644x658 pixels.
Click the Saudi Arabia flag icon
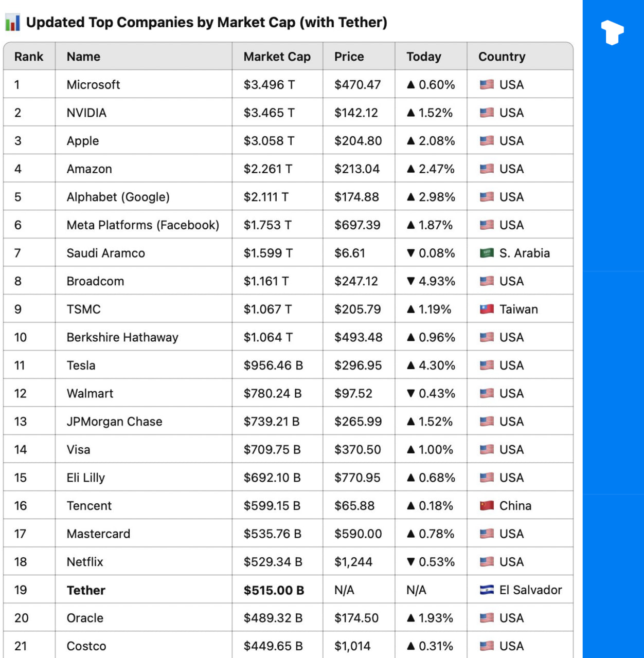(487, 253)
